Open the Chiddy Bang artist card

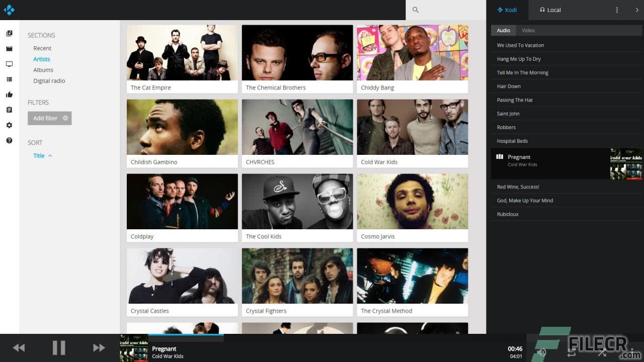tap(413, 59)
